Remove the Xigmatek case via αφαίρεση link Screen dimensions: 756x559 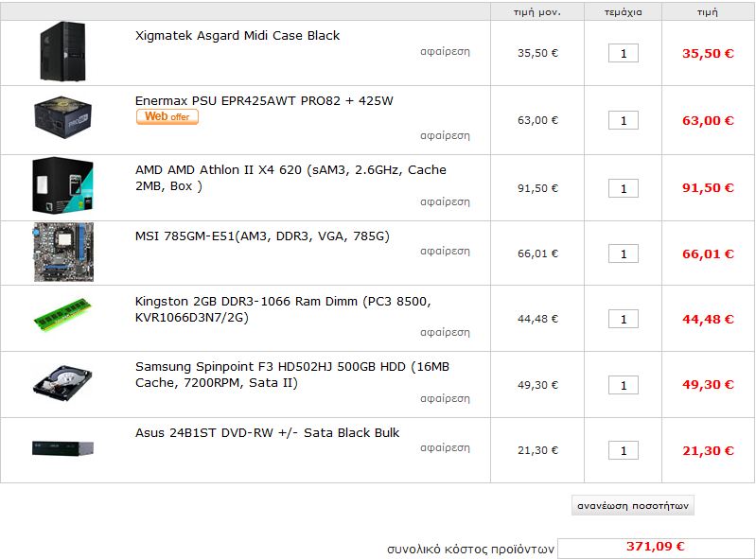pos(445,52)
